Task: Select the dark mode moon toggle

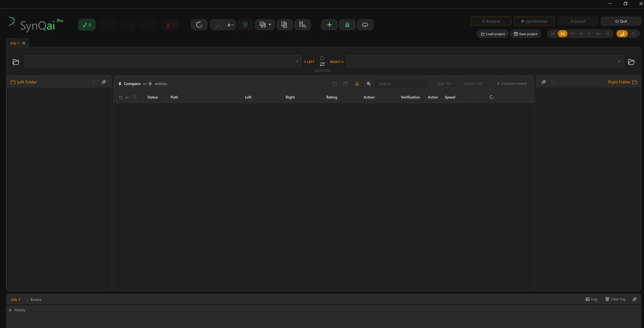Action: pos(622,34)
